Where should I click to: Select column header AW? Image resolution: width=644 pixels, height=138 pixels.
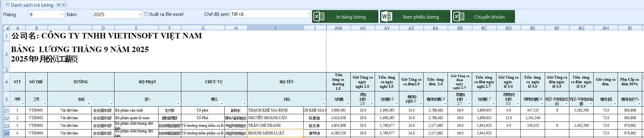[x=338, y=28]
